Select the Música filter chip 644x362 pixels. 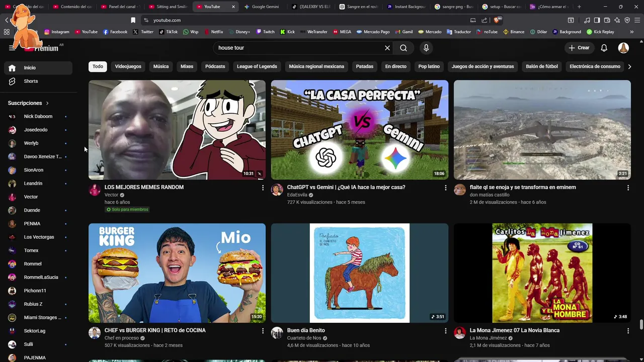click(x=161, y=66)
